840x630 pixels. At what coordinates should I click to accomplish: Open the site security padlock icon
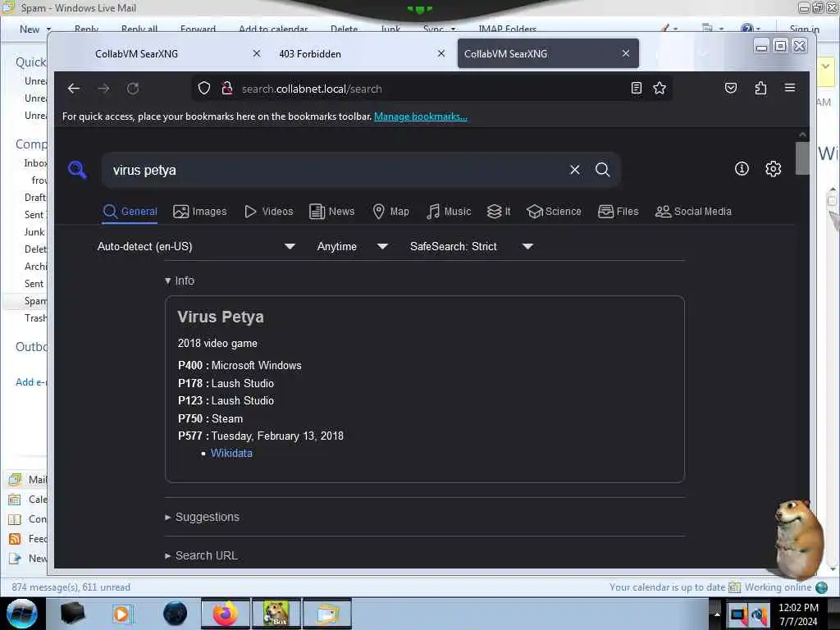pyautogui.click(x=227, y=89)
